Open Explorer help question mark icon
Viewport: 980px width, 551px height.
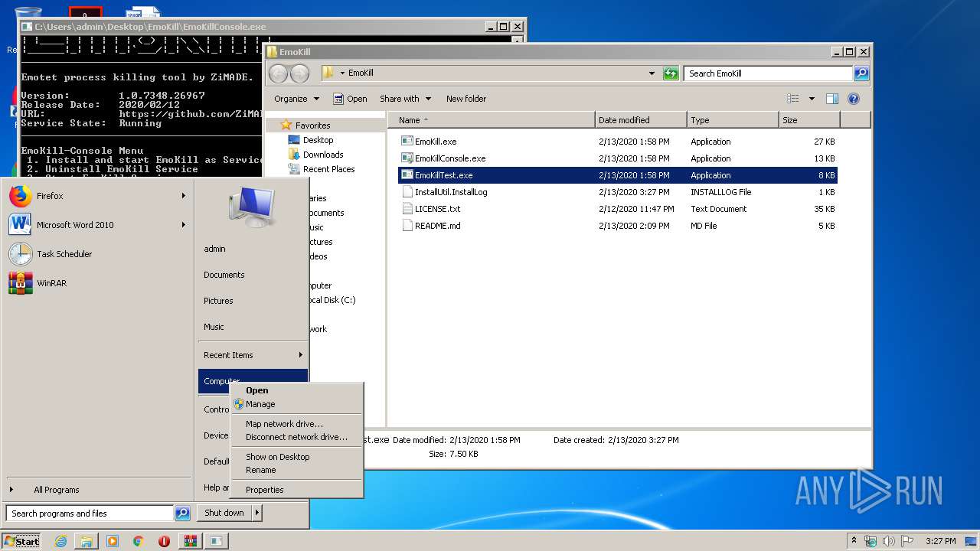pos(854,99)
